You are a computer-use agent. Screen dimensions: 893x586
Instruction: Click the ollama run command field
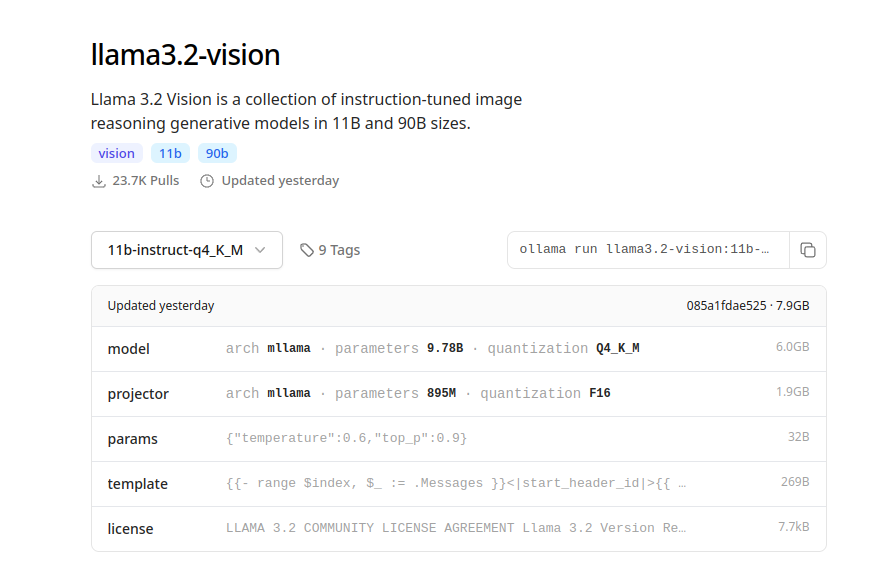tap(647, 250)
